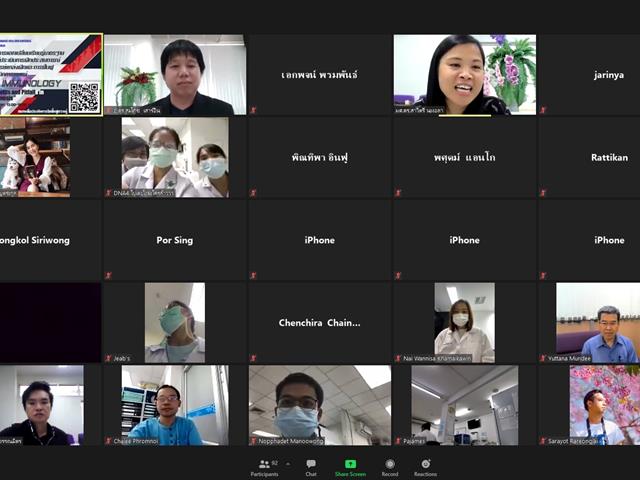Viewport: 640px width, 480px height.
Task: Click the name 'ongkol Siriwong'
Action: coord(35,240)
